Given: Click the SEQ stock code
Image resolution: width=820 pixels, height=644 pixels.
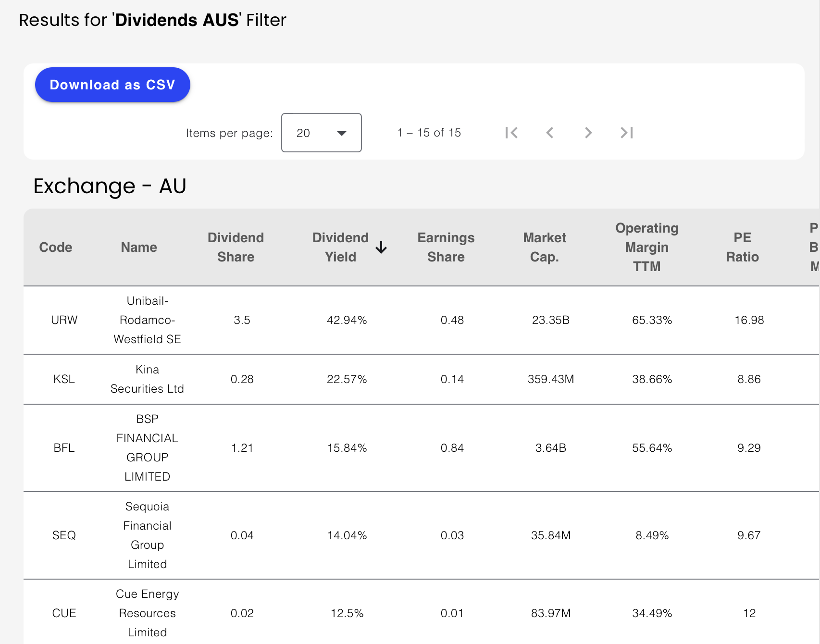Looking at the screenshot, I should click(x=64, y=535).
